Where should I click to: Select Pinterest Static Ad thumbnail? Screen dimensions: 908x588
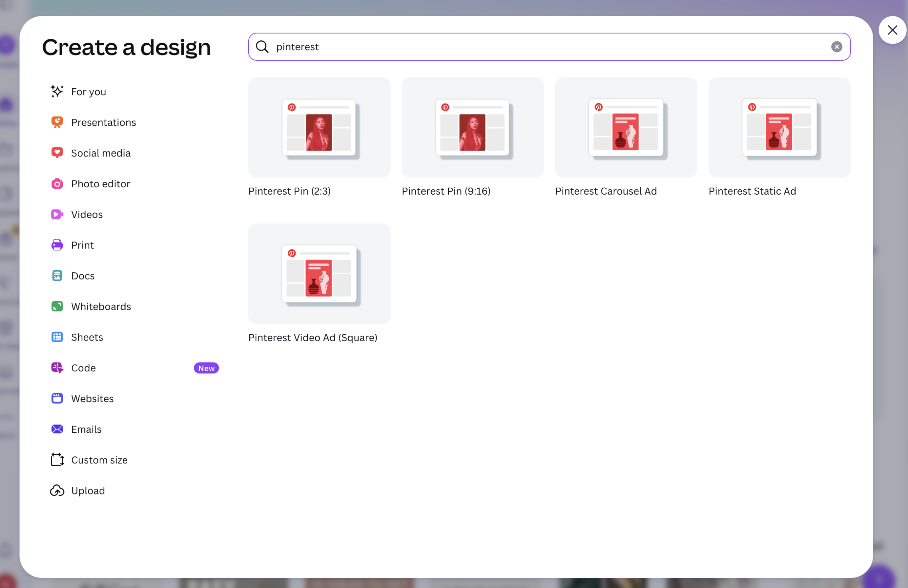[779, 127]
